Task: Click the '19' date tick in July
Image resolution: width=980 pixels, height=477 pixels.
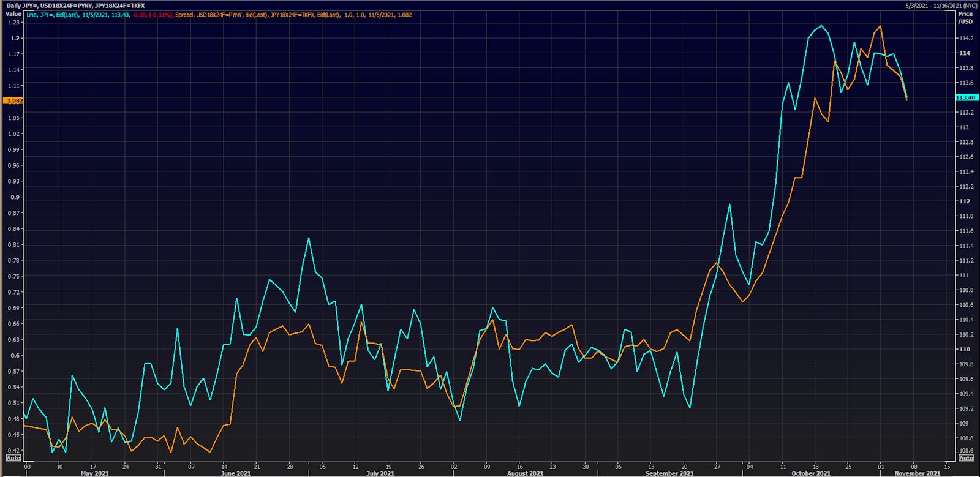Action: click(388, 467)
